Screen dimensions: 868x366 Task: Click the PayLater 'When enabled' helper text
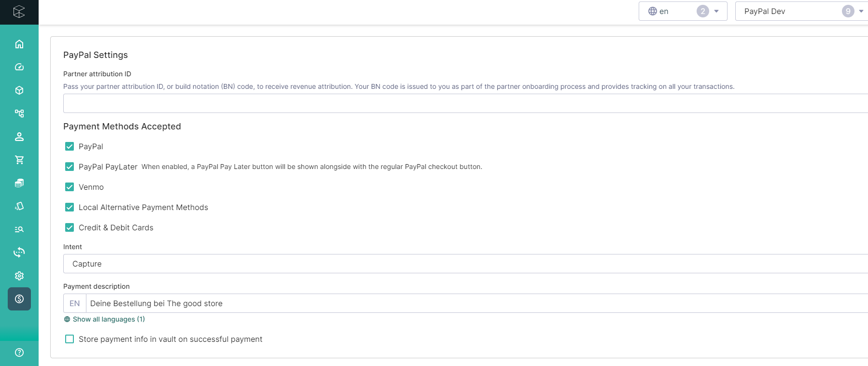(312, 167)
